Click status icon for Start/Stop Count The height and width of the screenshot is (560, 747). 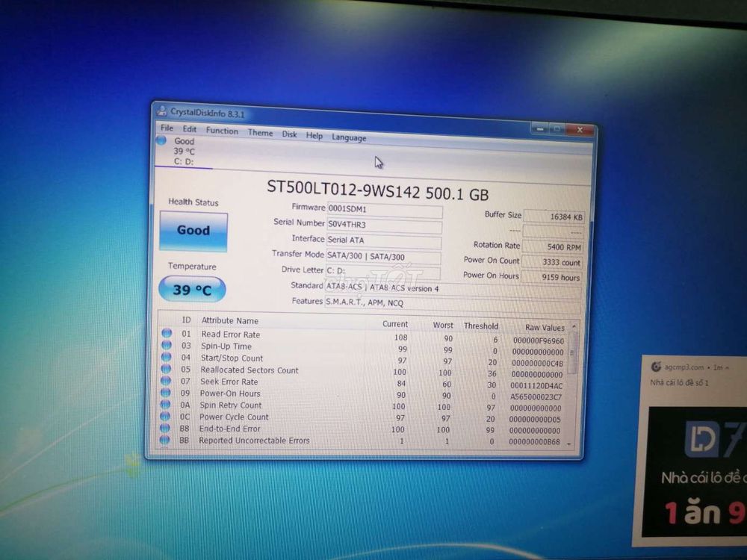click(x=167, y=357)
